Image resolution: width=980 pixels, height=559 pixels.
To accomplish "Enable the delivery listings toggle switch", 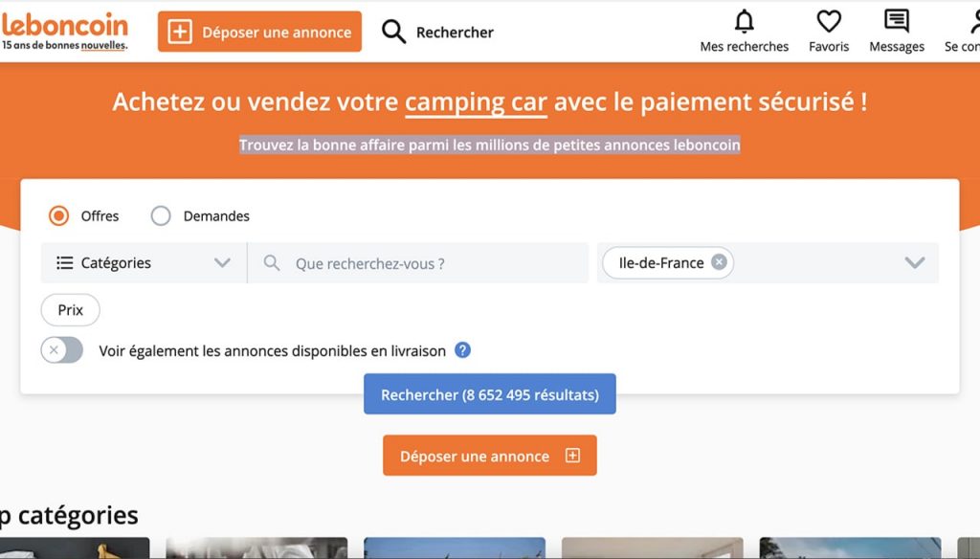I will (62, 350).
